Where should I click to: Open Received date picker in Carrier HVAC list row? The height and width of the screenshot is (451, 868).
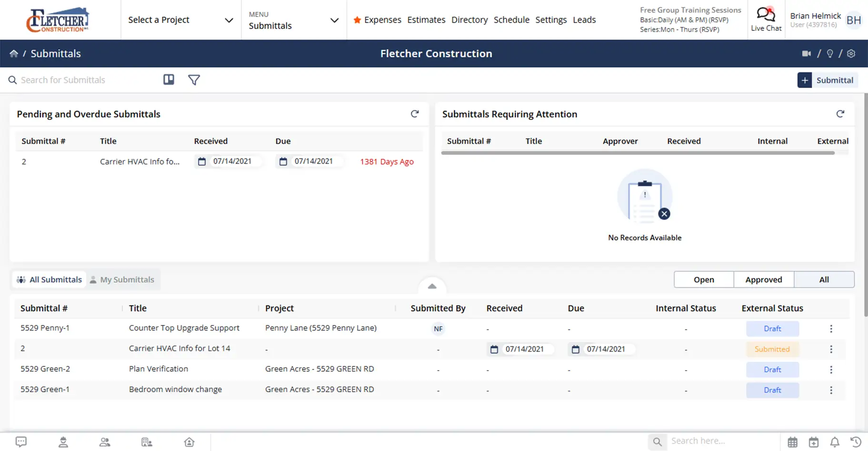pyautogui.click(x=520, y=349)
